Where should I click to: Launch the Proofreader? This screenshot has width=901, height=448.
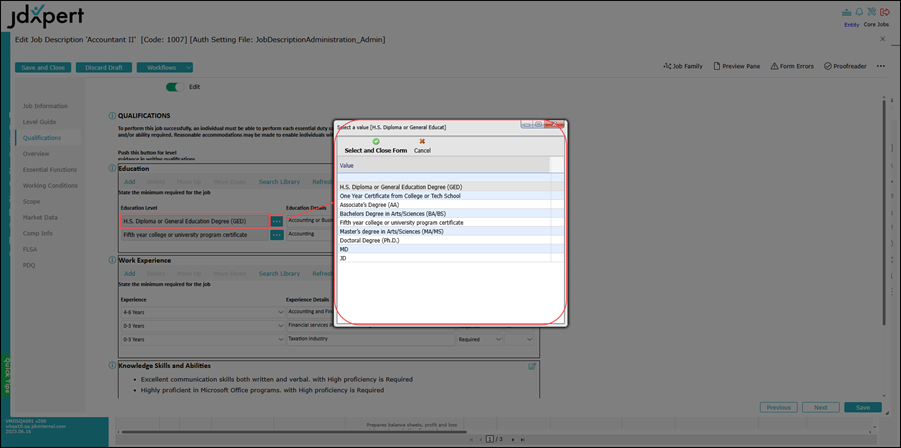point(845,67)
